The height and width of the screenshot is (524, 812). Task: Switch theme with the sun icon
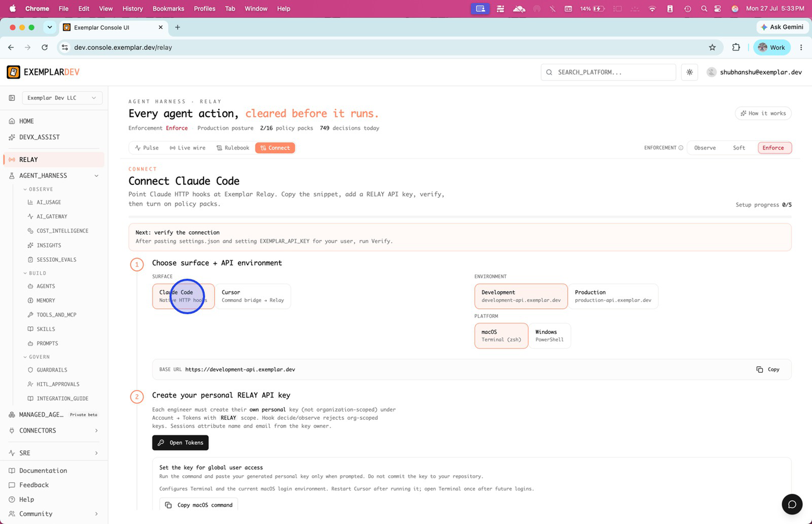(x=690, y=72)
